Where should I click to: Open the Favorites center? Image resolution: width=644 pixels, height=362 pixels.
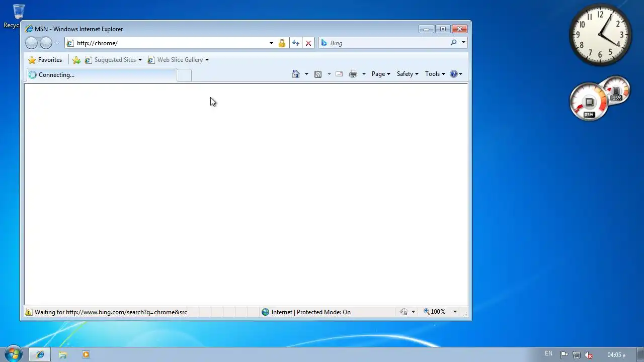[45, 60]
